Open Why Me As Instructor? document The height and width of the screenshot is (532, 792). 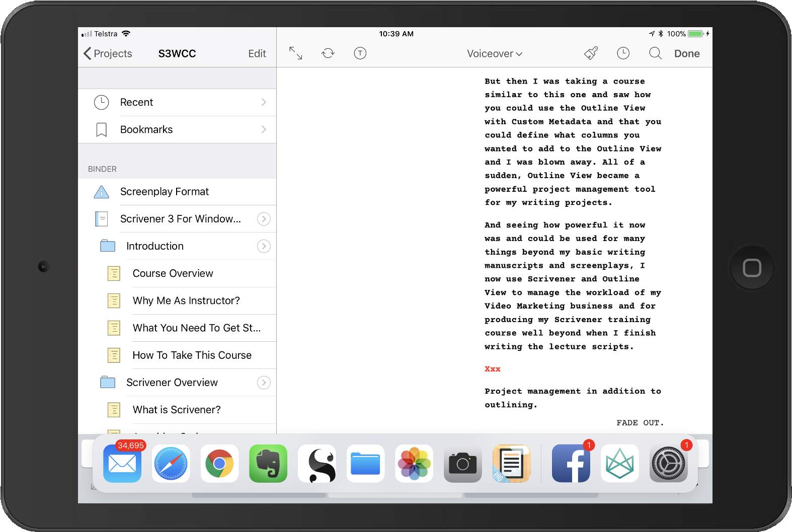click(x=177, y=300)
